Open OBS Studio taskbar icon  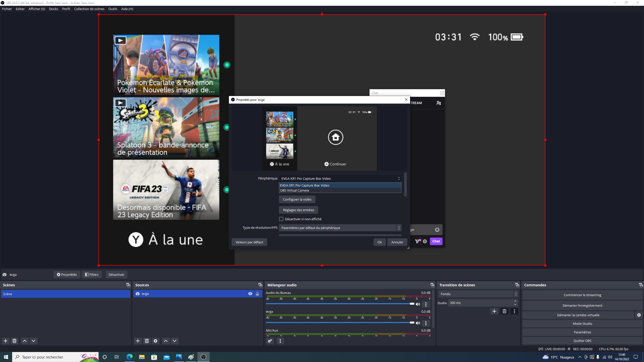pos(204,357)
